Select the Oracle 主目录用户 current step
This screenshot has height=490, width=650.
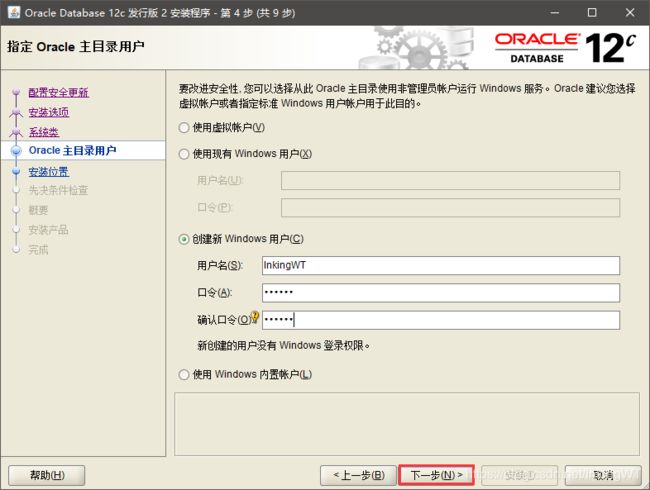[73, 150]
